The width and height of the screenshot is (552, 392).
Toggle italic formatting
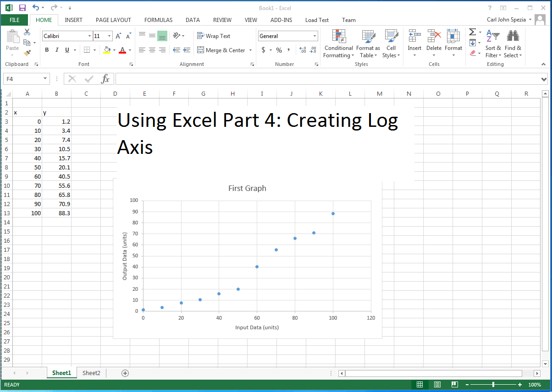click(56, 50)
